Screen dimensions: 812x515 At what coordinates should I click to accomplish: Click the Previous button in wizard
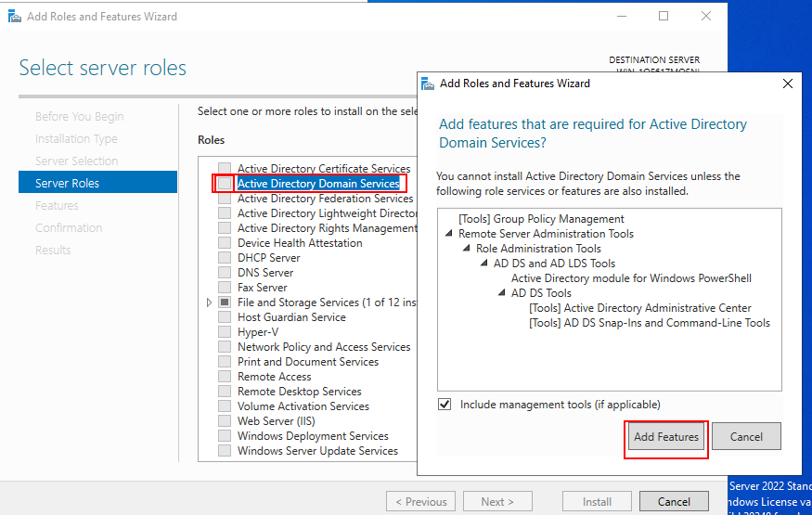[x=420, y=501]
